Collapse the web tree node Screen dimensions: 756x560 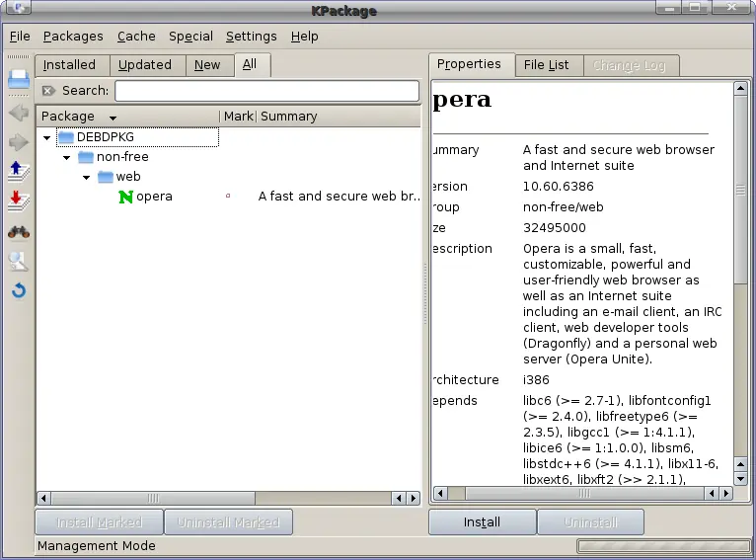click(86, 178)
